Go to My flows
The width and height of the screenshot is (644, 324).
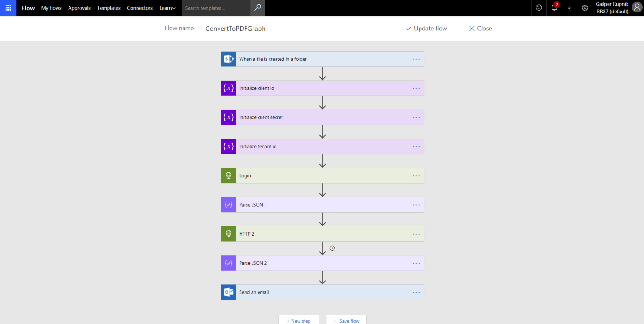pyautogui.click(x=51, y=8)
